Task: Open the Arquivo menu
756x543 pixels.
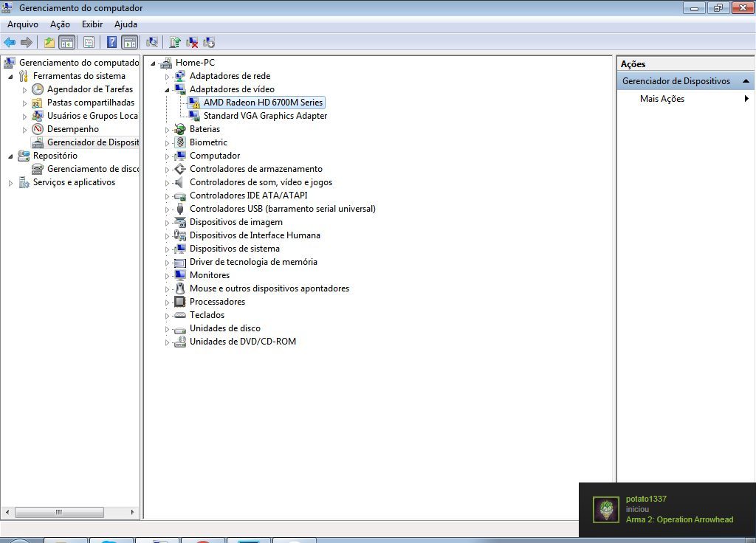Action: click(x=23, y=24)
